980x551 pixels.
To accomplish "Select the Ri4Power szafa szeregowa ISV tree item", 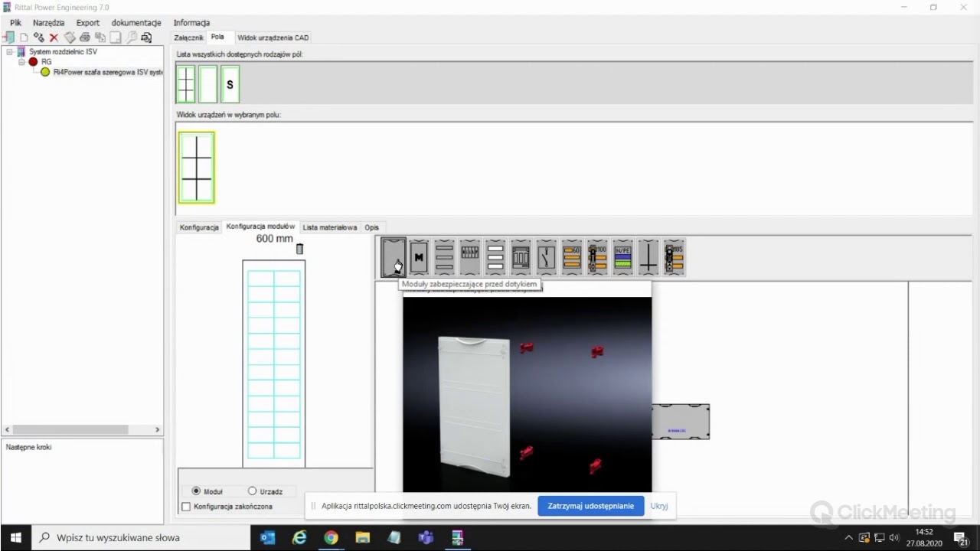I will (107, 72).
